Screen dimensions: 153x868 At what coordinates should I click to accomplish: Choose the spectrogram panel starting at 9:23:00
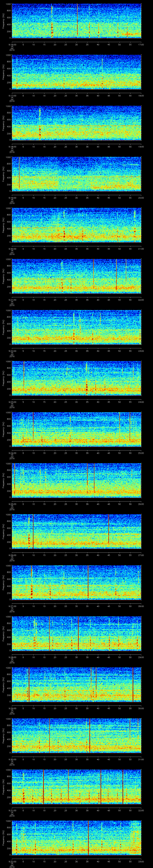pyautogui.click(x=76, y=378)
